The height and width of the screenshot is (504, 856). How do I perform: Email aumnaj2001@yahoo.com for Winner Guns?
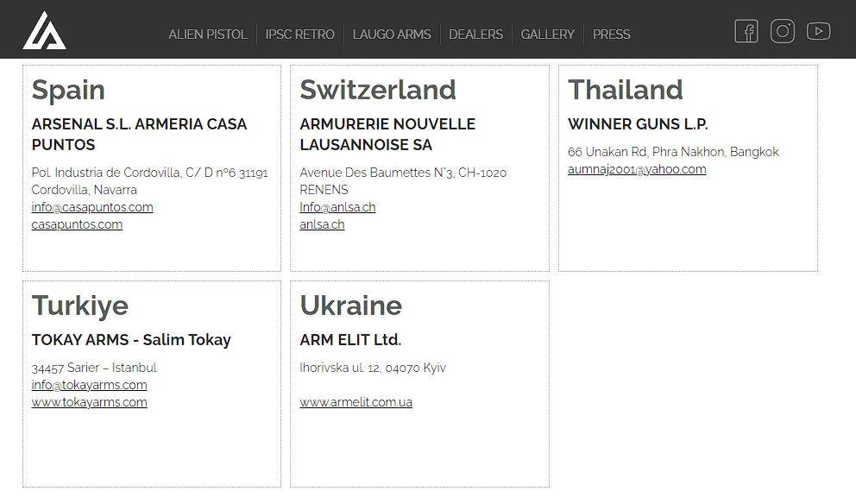coord(637,169)
